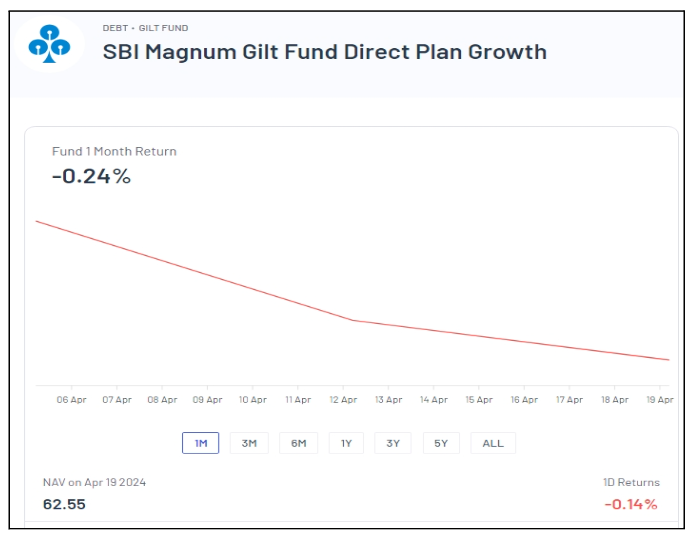Screen dimensions: 696x540
Task: Click the Debt Gilt Fund category label
Action: pos(145,28)
